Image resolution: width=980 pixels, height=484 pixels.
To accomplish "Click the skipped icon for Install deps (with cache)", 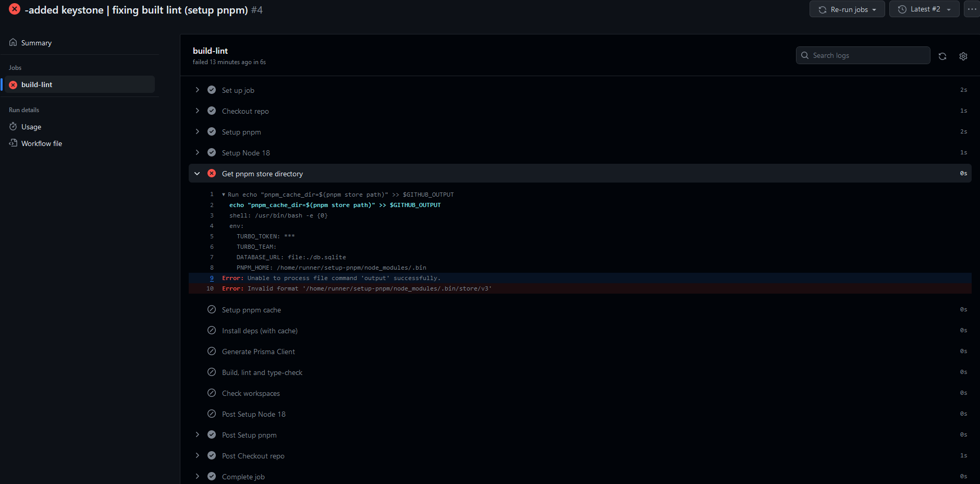I will (212, 330).
